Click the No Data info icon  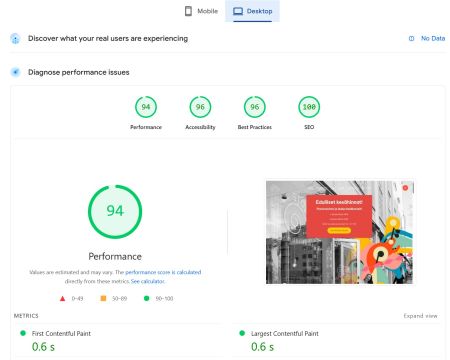[412, 39]
